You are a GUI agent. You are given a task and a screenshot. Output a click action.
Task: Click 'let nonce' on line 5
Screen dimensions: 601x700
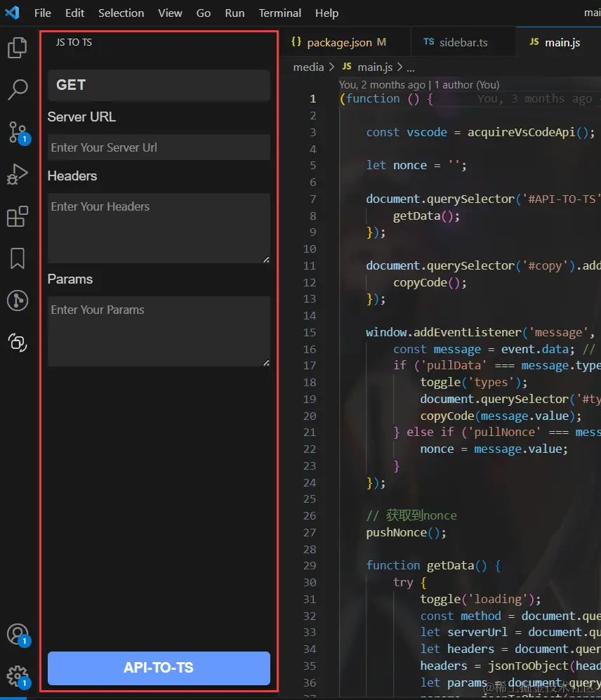tap(396, 166)
